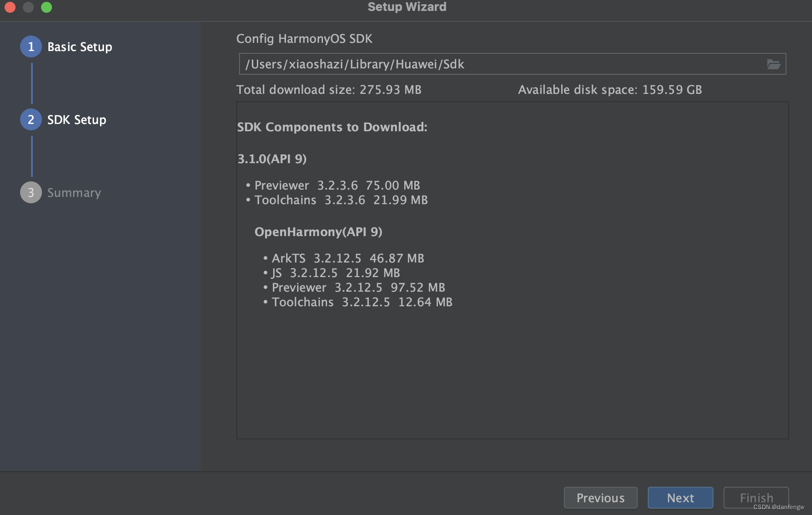Image resolution: width=812 pixels, height=515 pixels.
Task: Click the disabled Finish button
Action: (756, 498)
